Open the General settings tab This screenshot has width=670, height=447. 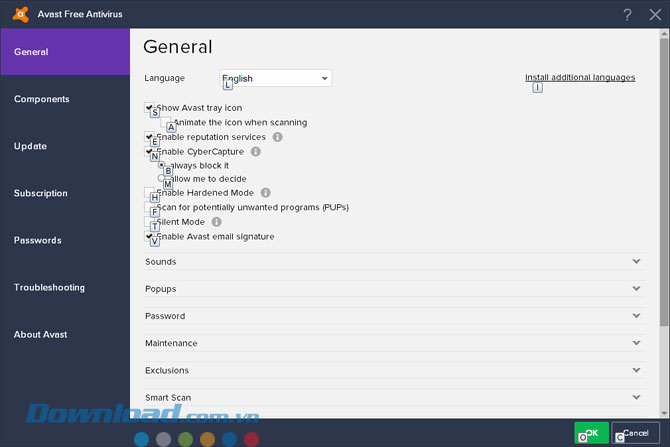tap(65, 52)
